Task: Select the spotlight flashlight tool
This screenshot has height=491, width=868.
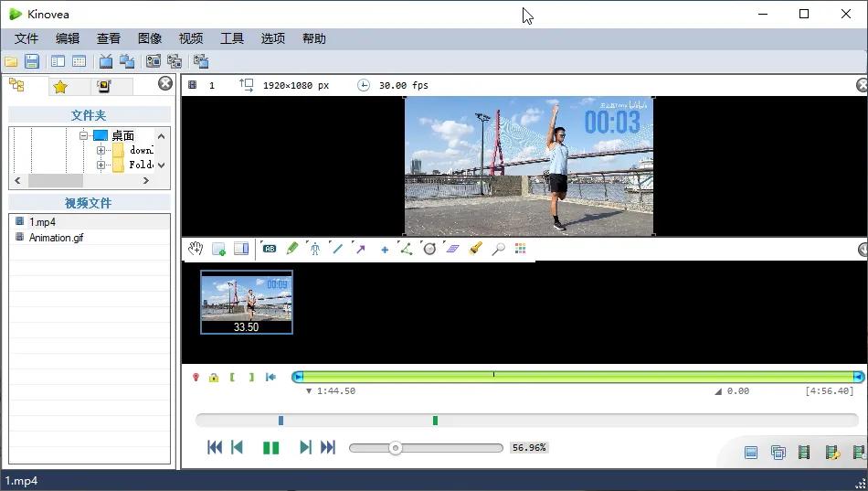Action: pos(475,249)
